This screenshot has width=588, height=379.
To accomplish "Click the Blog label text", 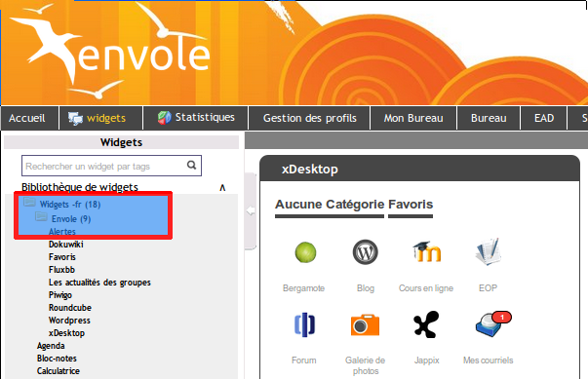I will [366, 288].
